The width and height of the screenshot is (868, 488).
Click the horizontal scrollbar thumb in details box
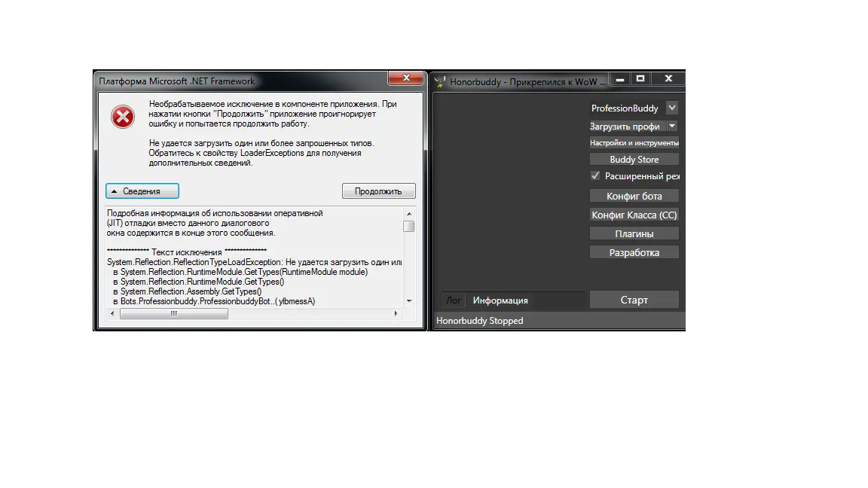click(174, 314)
